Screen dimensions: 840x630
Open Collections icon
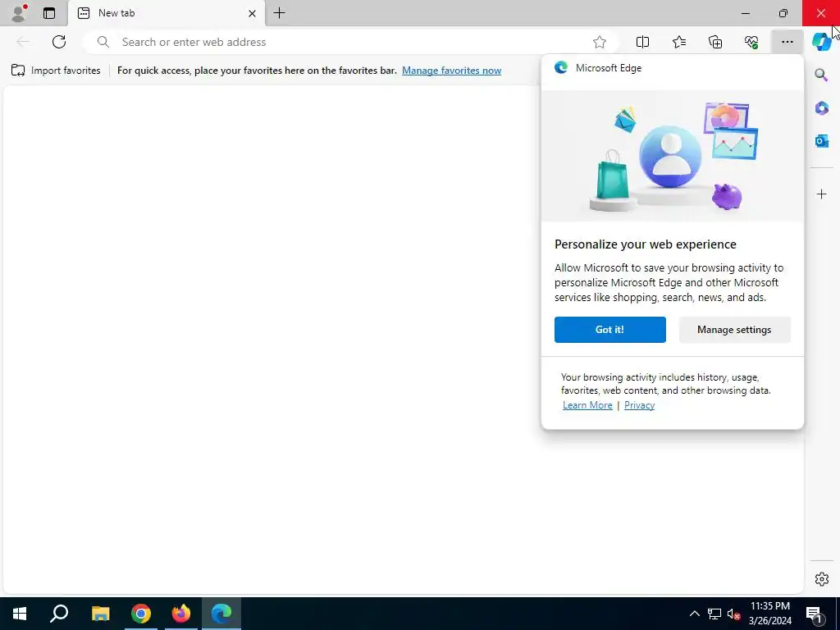715,42
